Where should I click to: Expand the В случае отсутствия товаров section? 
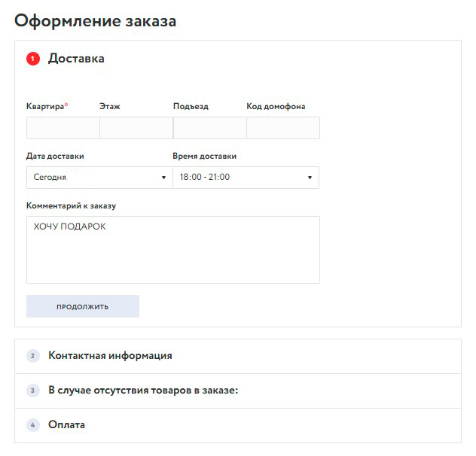tap(238, 391)
